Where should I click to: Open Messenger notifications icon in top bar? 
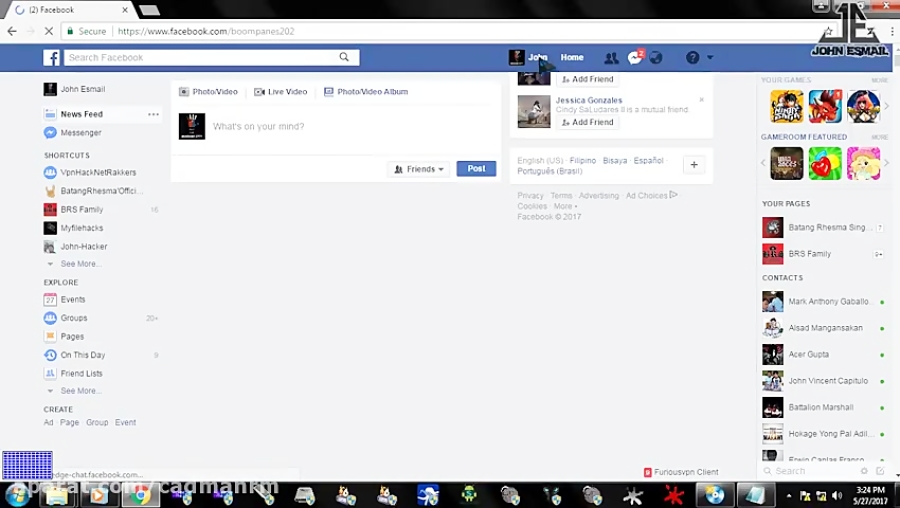[635, 57]
